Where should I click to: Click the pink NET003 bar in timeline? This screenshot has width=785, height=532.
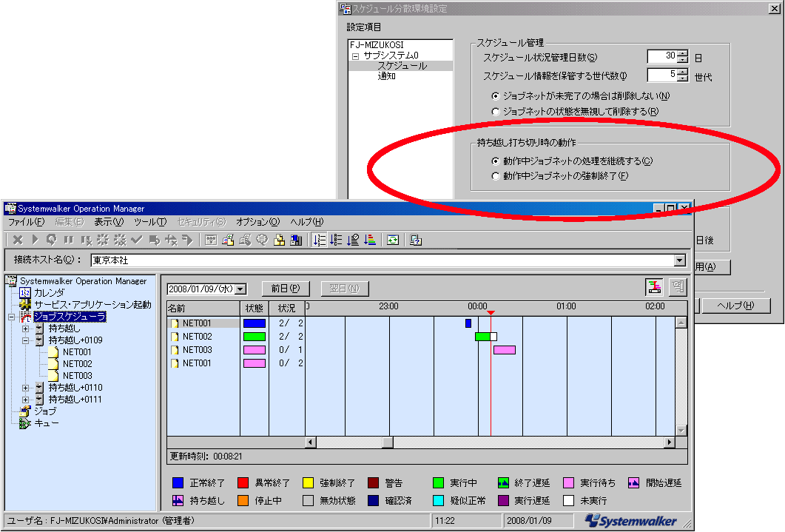coord(504,350)
